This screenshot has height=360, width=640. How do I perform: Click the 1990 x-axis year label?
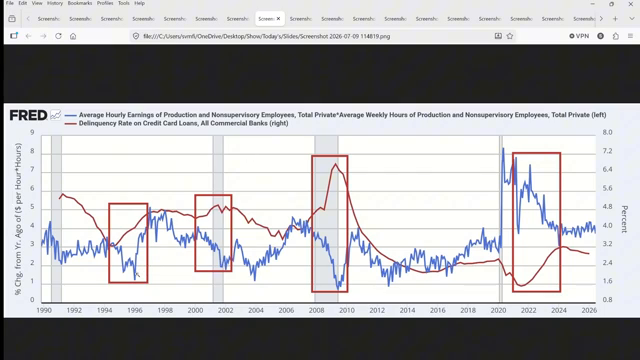[44, 310]
